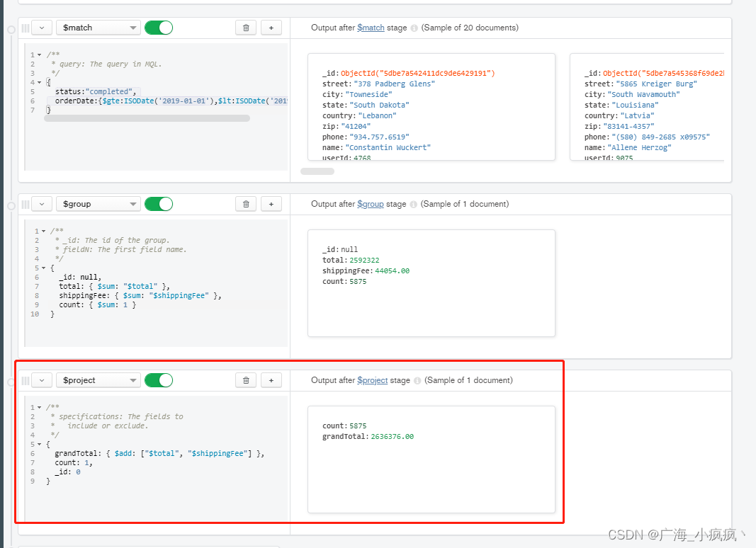Image resolution: width=756 pixels, height=548 pixels.
Task: Show info icon beside $match stage output
Action: click(x=414, y=28)
